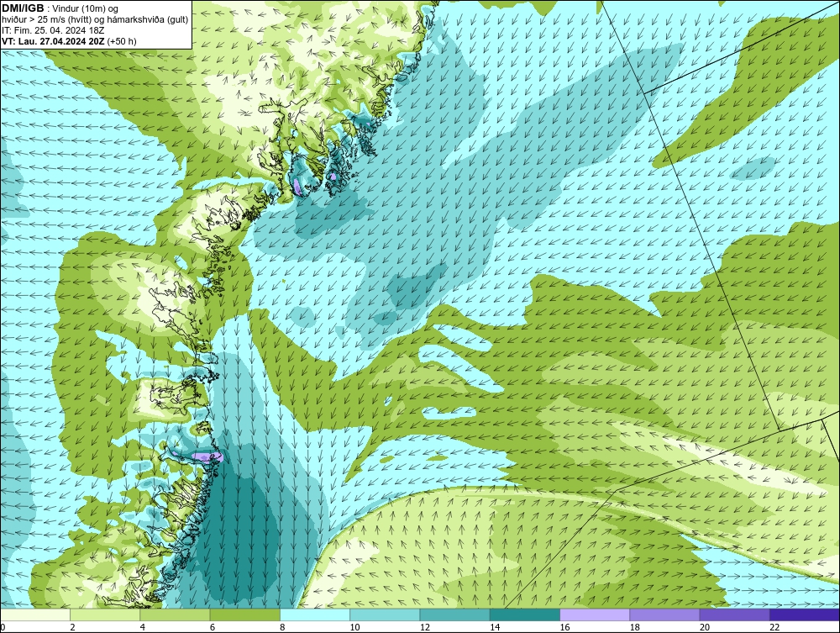840x633 pixels.
Task: Click the legend scale value '18'
Action: click(x=635, y=627)
